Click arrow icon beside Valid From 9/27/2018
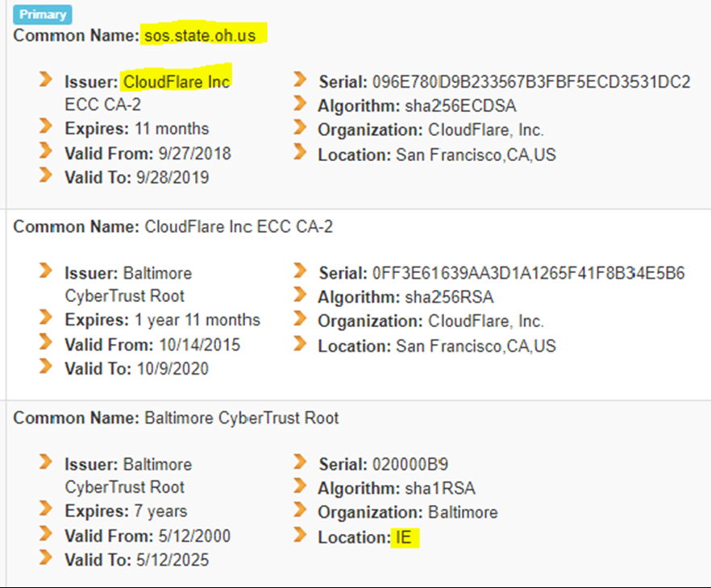The image size is (711, 588). point(45,151)
